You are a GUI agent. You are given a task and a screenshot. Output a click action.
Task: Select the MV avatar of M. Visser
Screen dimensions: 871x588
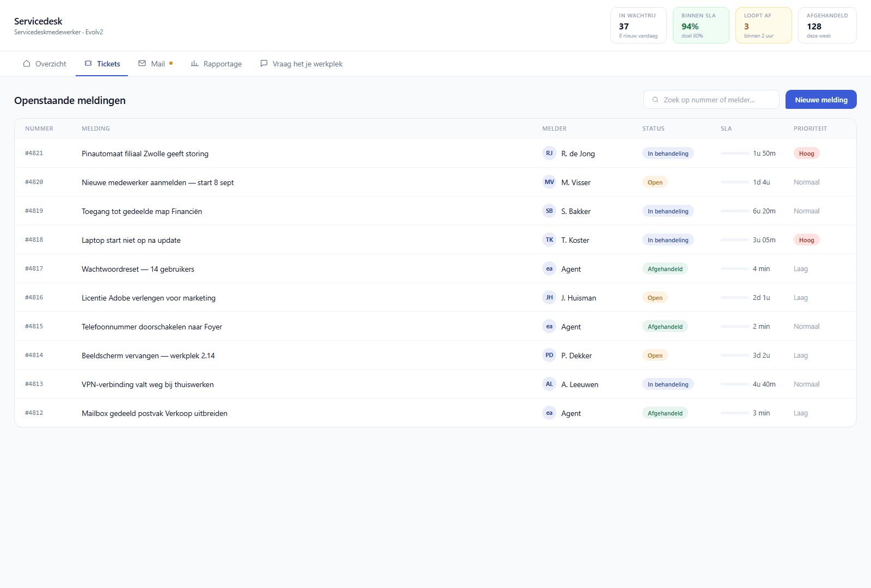pyautogui.click(x=549, y=182)
